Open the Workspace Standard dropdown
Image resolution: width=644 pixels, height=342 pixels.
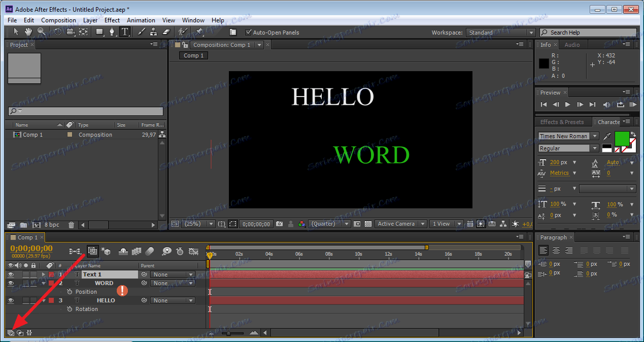pyautogui.click(x=531, y=33)
